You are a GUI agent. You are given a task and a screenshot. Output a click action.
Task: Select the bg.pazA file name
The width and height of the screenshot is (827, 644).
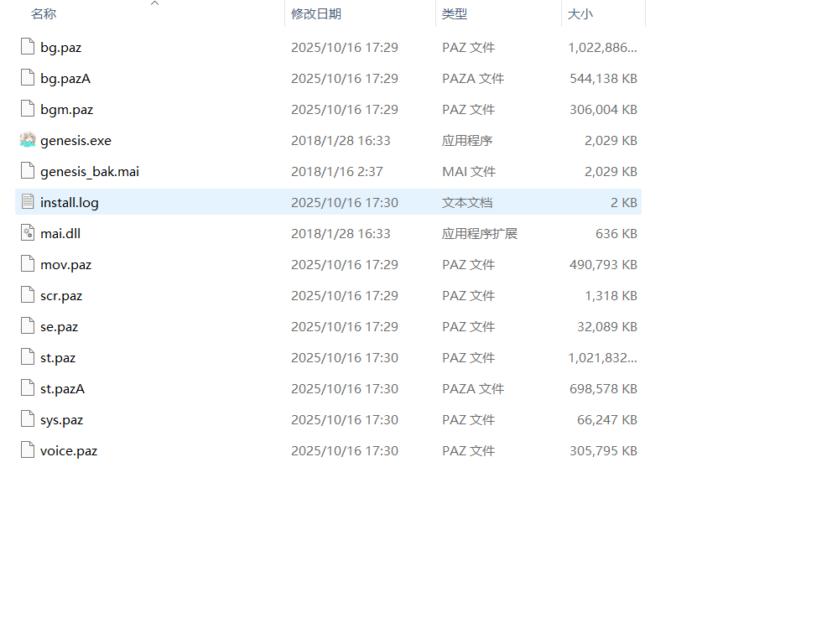click(65, 79)
